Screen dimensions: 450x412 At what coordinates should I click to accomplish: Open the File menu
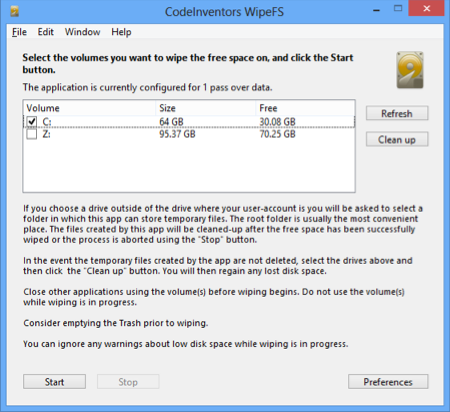coord(19,32)
